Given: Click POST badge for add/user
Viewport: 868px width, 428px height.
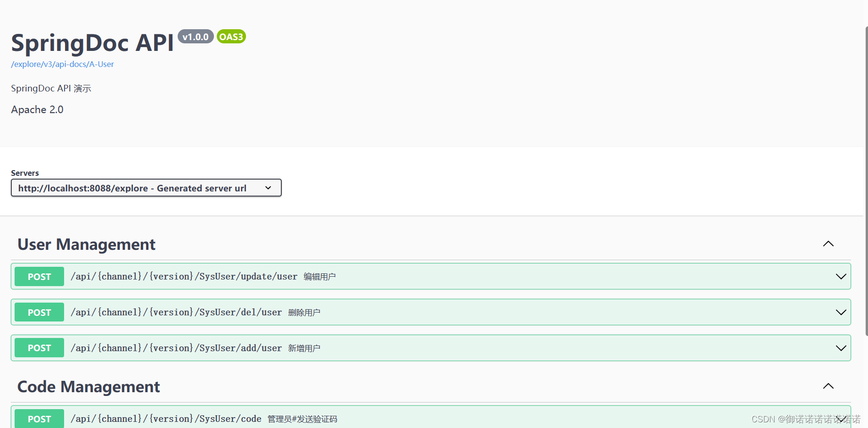Looking at the screenshot, I should coord(39,348).
